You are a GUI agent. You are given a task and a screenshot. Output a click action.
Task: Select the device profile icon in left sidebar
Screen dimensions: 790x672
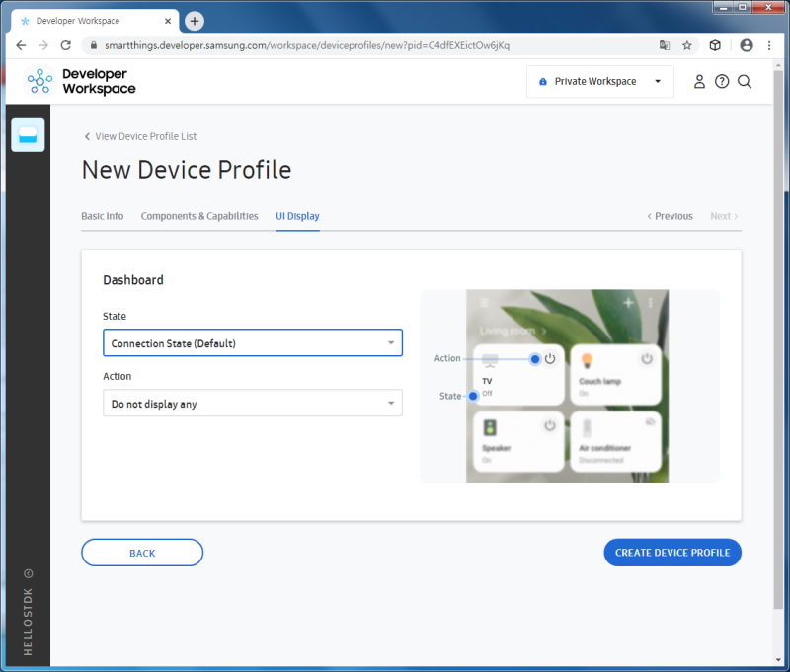coord(27,133)
